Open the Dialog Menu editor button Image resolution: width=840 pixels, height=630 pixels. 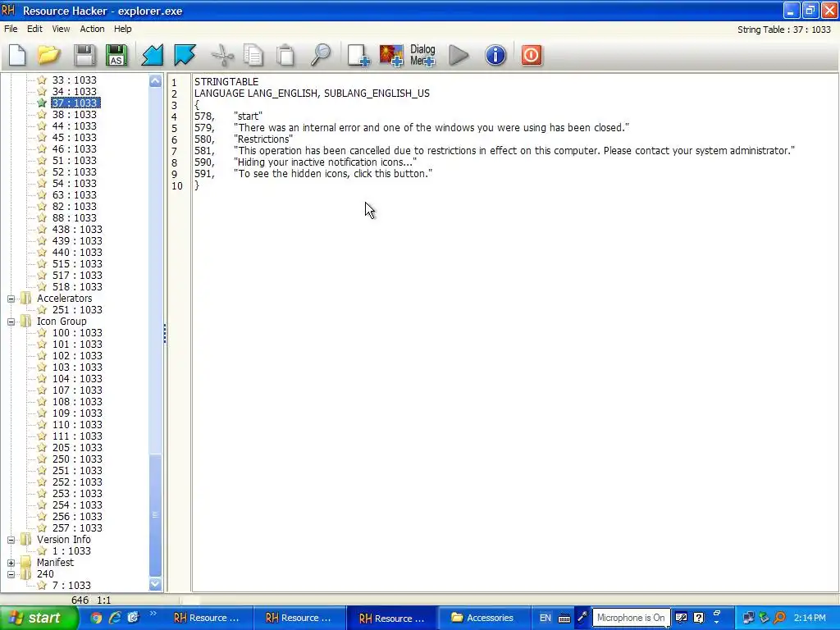[422, 55]
